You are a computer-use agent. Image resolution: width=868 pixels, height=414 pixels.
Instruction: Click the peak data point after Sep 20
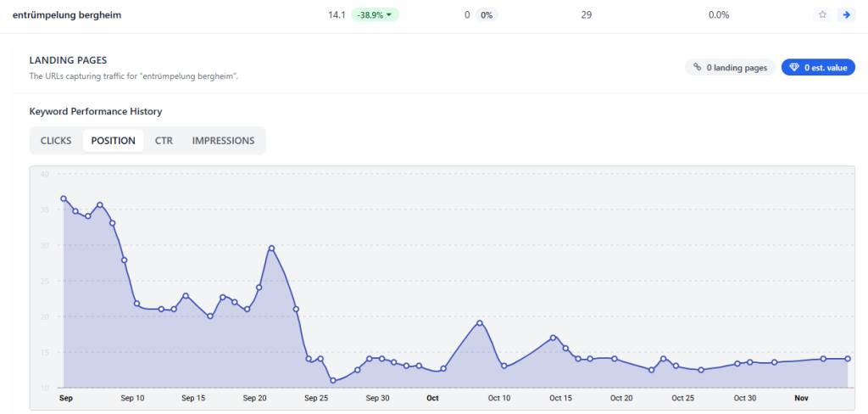271,249
